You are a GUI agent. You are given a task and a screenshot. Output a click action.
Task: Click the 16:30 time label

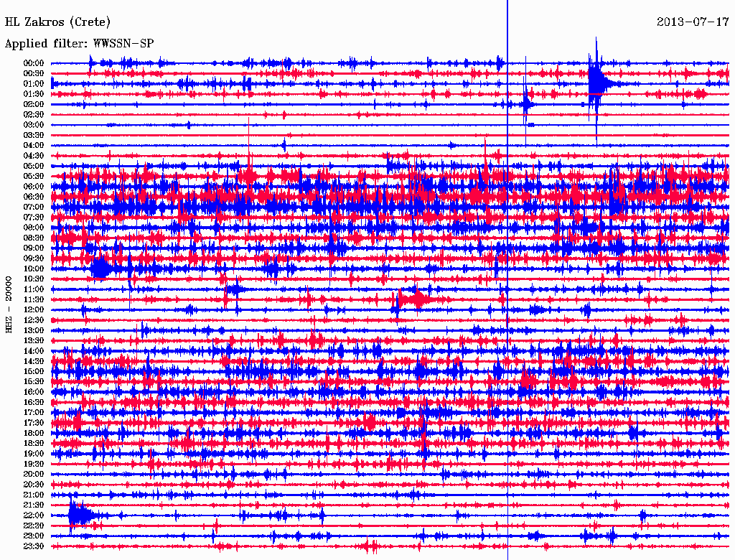(34, 403)
